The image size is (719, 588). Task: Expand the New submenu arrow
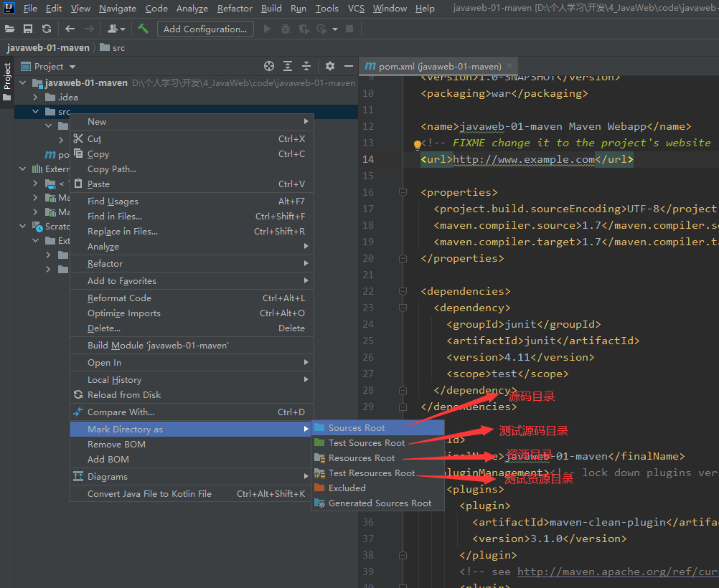(x=306, y=121)
